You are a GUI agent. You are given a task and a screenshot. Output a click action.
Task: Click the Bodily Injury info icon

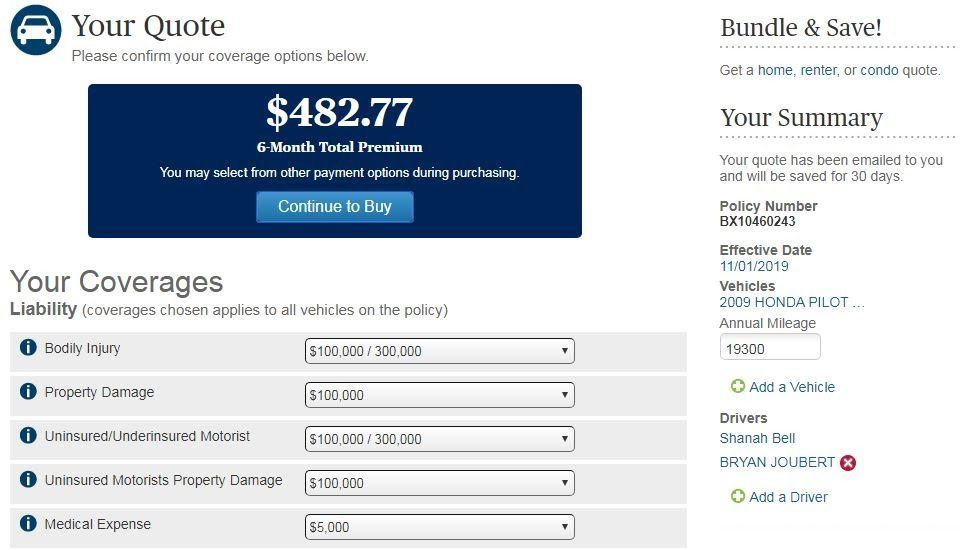[x=28, y=347]
